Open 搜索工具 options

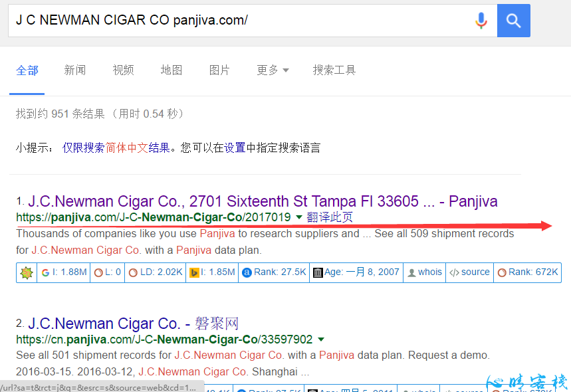[x=334, y=70]
